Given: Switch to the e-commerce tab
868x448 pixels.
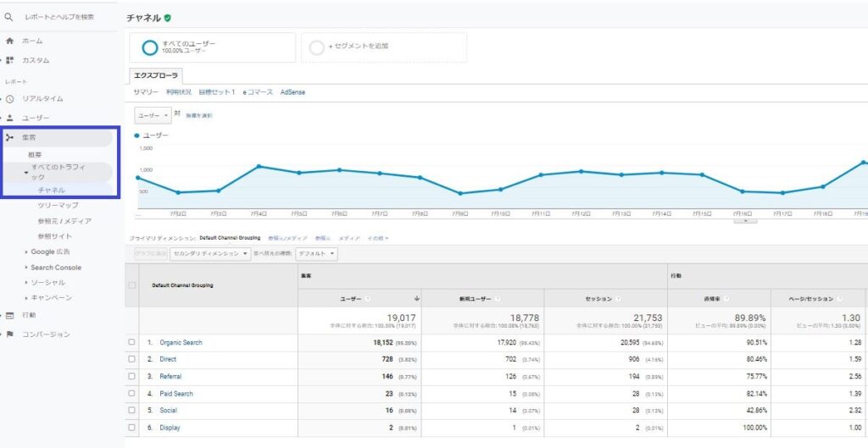Looking at the screenshot, I should [x=258, y=92].
